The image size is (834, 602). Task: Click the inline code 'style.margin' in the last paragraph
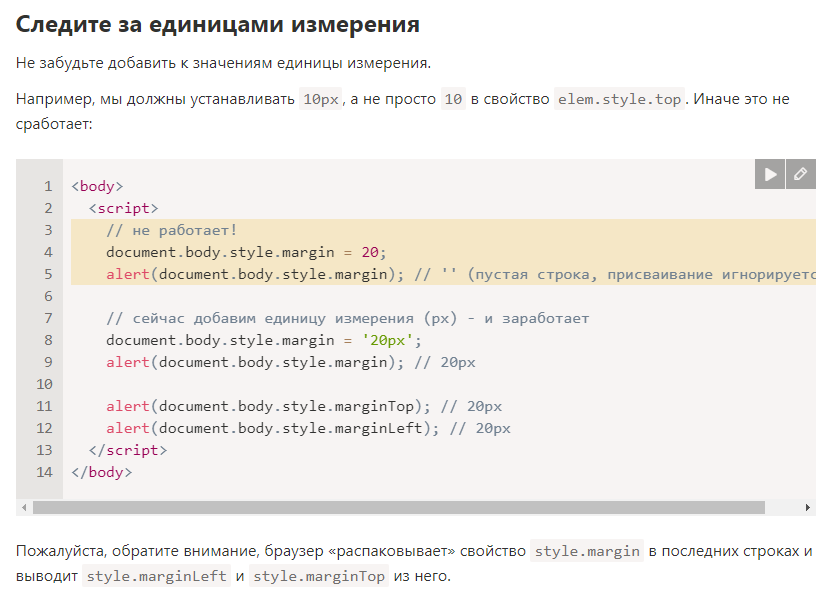pyautogui.click(x=587, y=551)
